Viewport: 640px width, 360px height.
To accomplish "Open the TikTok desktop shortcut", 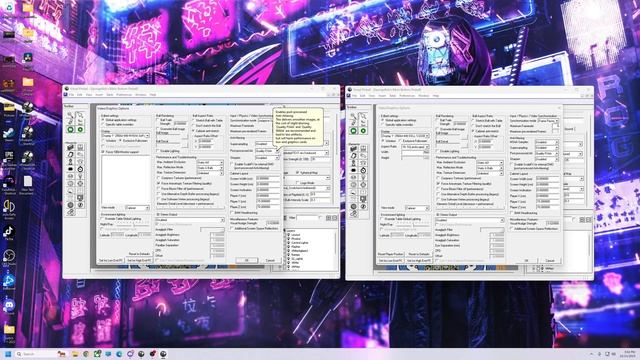I will click(9, 232).
